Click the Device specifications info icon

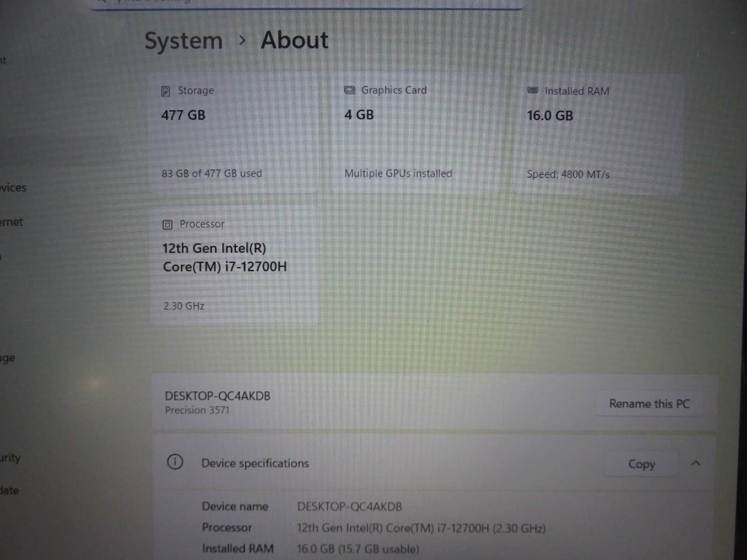point(175,462)
